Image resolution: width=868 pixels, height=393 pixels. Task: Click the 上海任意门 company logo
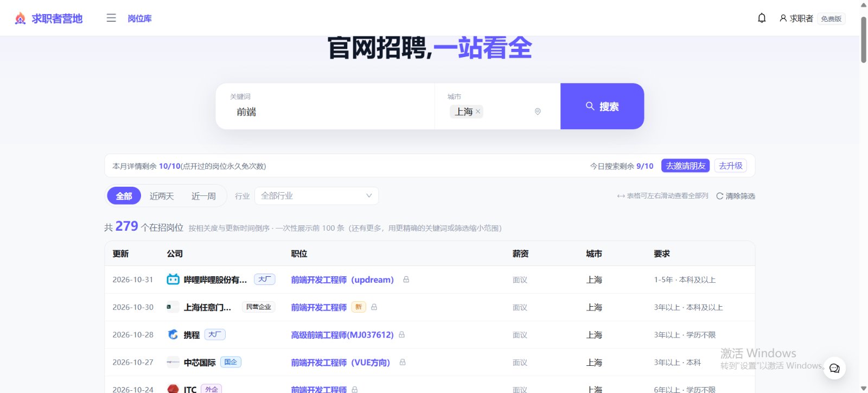tap(173, 307)
